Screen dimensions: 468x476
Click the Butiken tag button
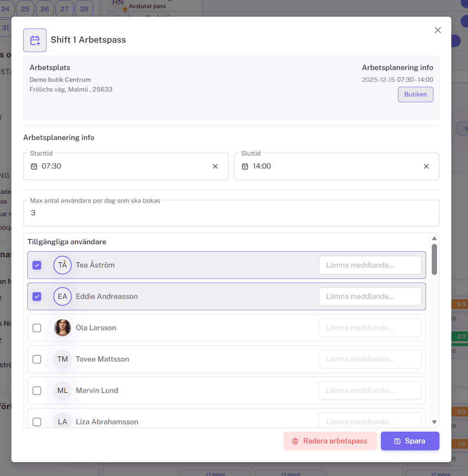415,94
